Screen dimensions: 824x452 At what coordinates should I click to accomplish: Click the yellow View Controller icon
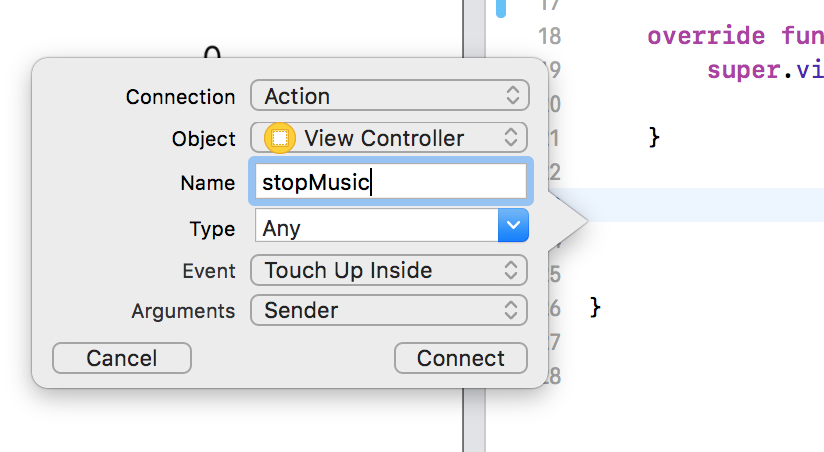(x=280, y=138)
